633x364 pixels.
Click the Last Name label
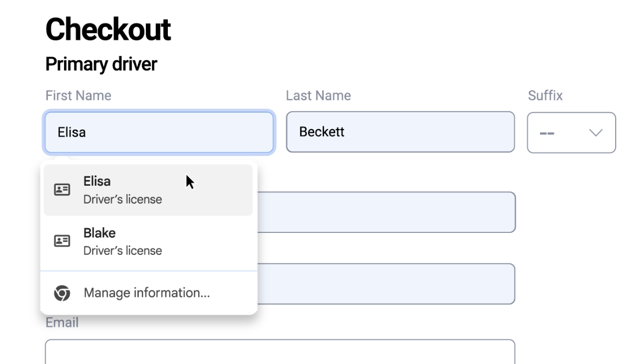pos(318,95)
